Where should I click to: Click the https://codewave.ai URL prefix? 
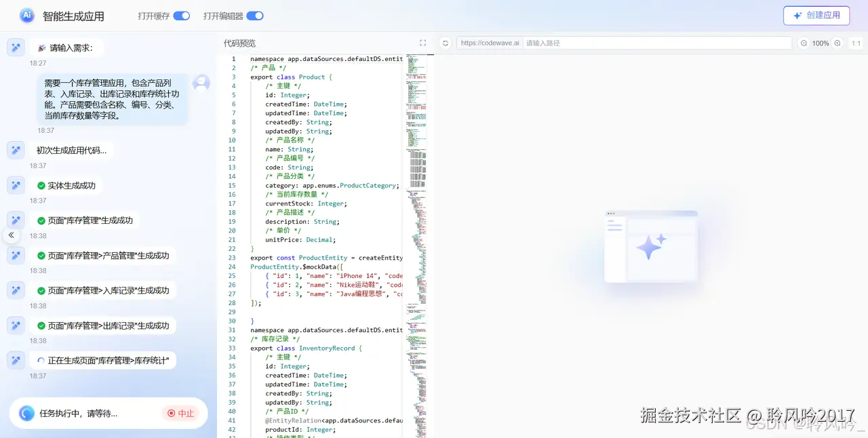[x=490, y=43]
